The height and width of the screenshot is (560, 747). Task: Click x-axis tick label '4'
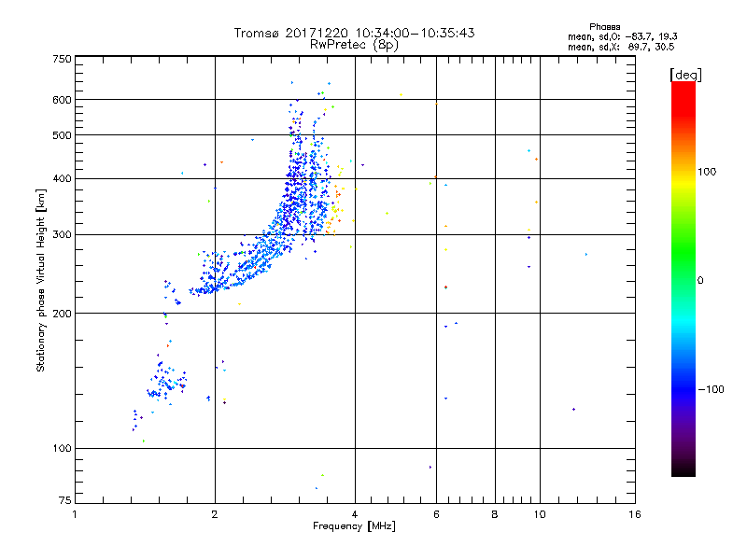pos(355,514)
